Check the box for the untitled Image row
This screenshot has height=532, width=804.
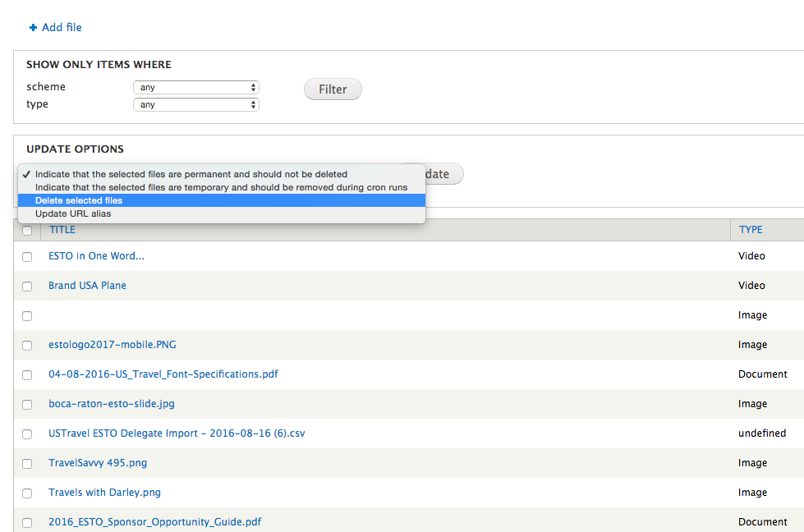coord(27,316)
